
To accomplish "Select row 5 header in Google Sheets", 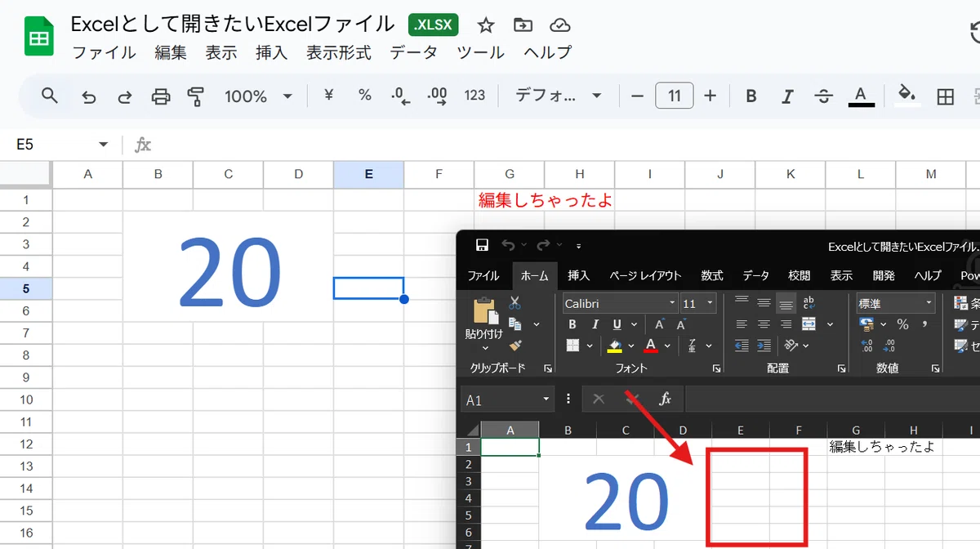I will click(x=26, y=288).
